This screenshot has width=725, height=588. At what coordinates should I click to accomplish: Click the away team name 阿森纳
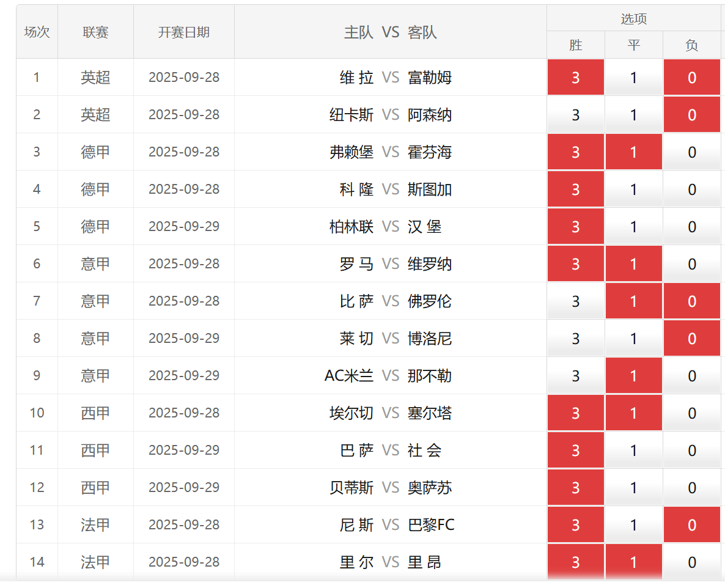click(x=430, y=115)
